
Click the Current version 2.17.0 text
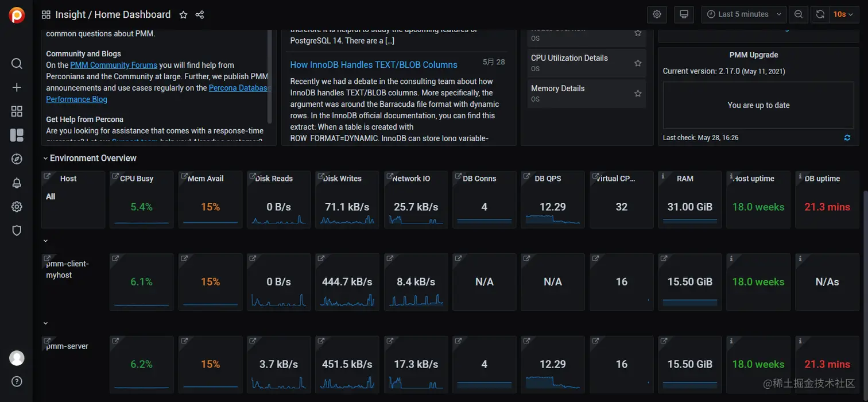click(724, 71)
